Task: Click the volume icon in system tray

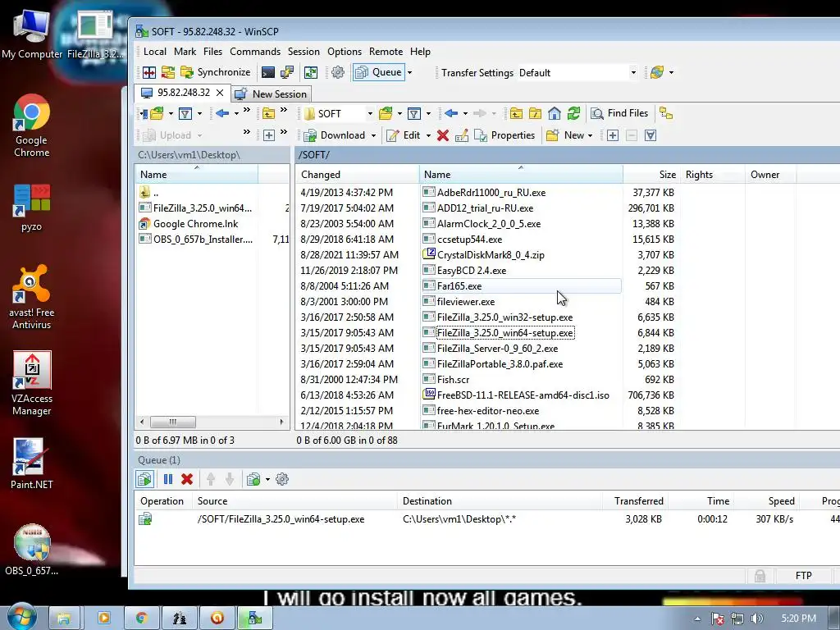Action: tap(756, 619)
